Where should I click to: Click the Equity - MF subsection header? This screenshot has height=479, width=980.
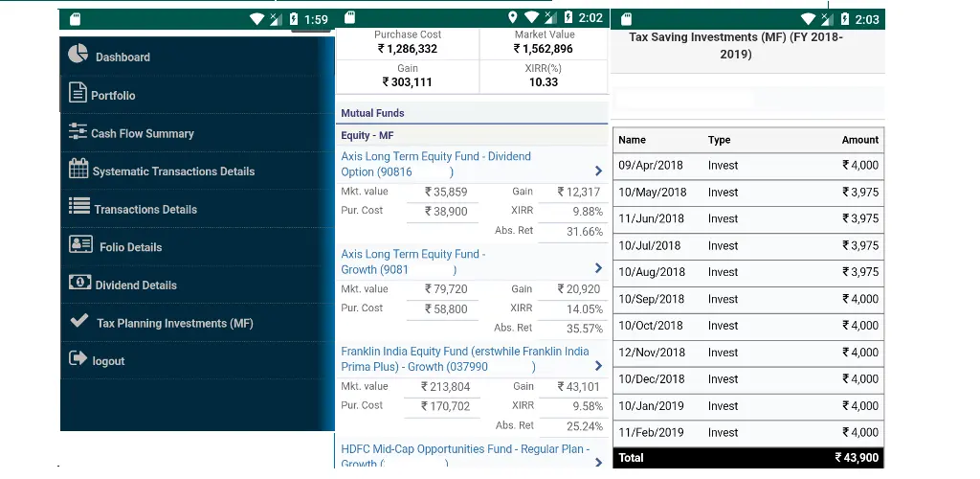(472, 135)
